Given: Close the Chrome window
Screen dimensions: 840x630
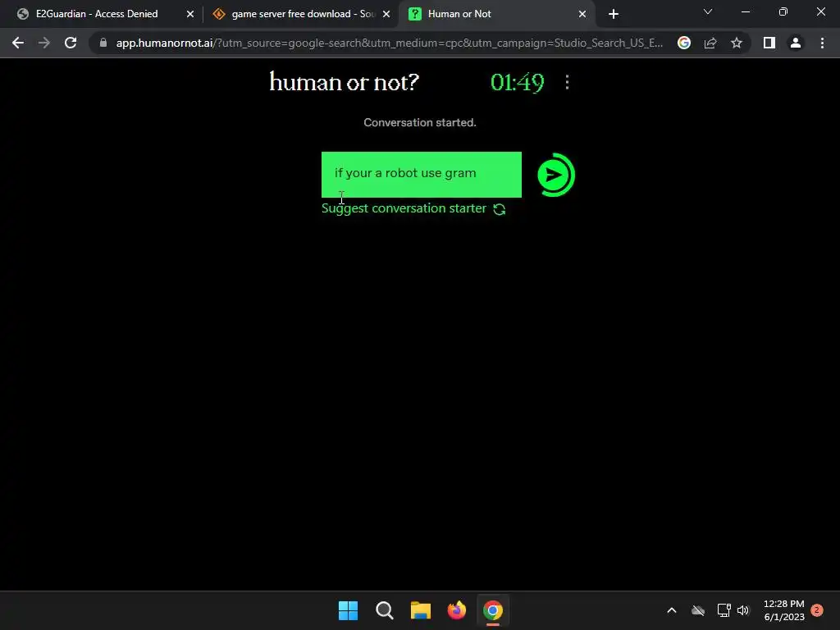Looking at the screenshot, I should coord(820,11).
